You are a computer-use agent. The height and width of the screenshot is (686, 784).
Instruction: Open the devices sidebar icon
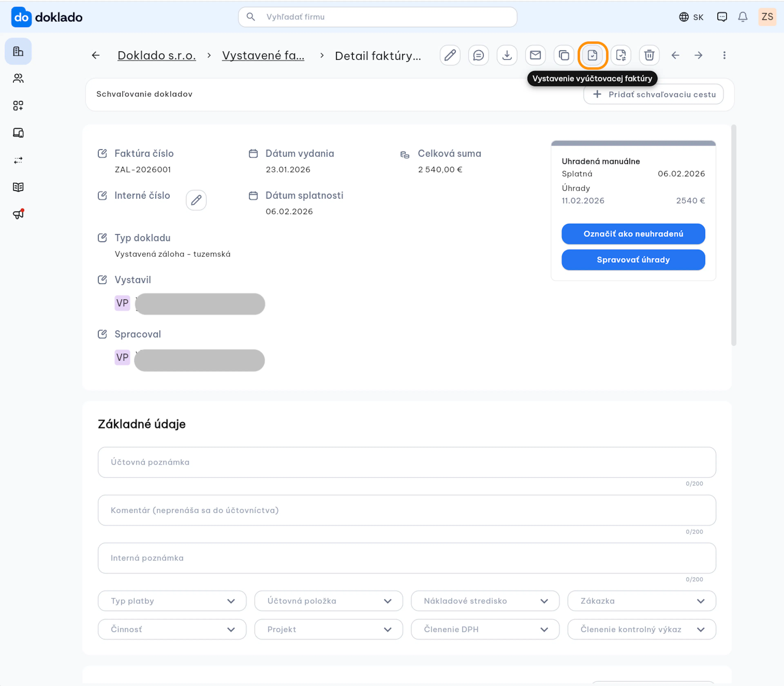point(18,133)
